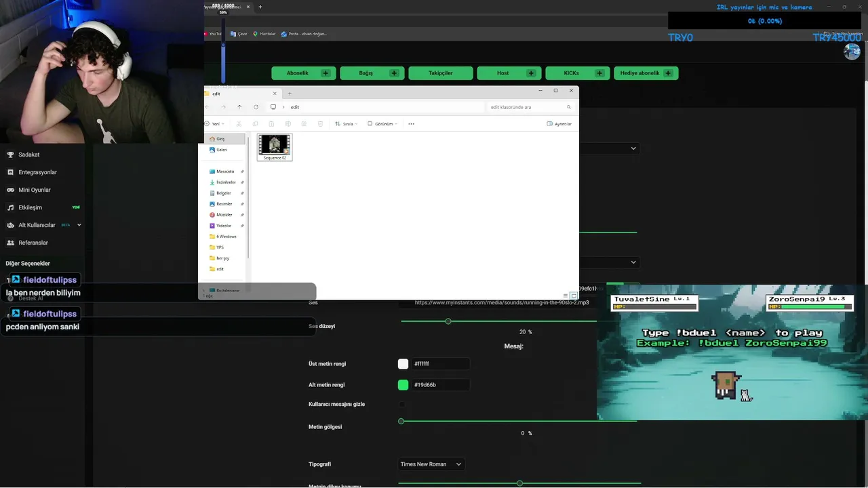This screenshot has height=488, width=868.
Task: Open the Sırala sort dropdown
Action: pyautogui.click(x=346, y=124)
